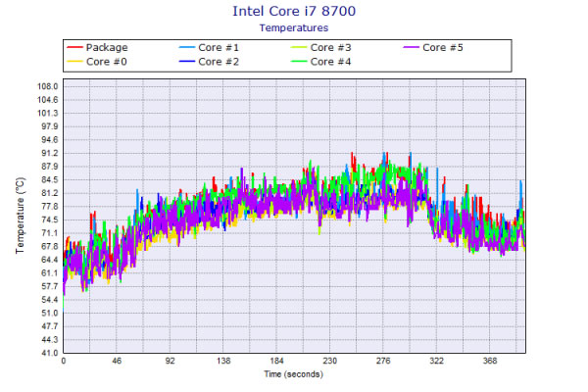Select the 'Core #2' legend label
588x392 pixels.
[219, 62]
